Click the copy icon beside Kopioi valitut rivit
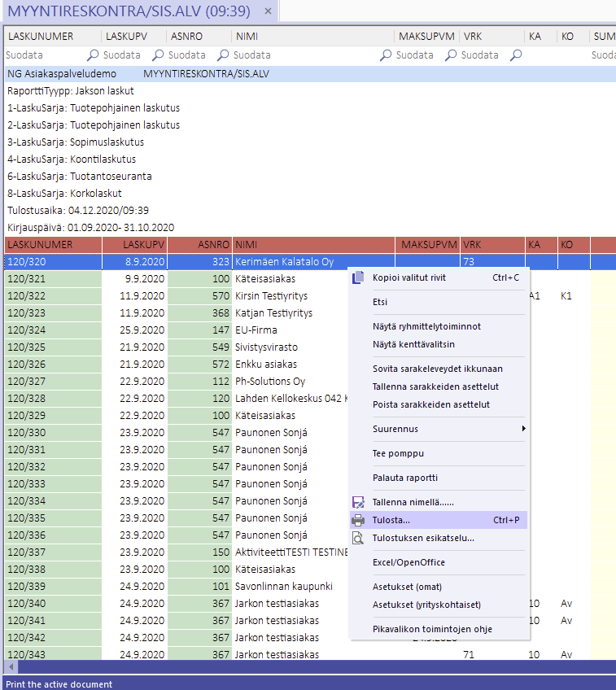This screenshot has width=616, height=690. pos(358,277)
